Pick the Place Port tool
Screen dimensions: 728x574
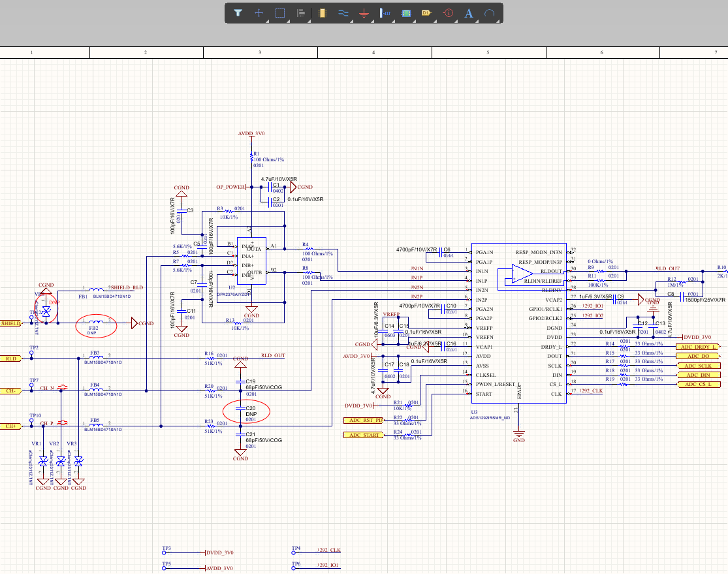click(426, 12)
